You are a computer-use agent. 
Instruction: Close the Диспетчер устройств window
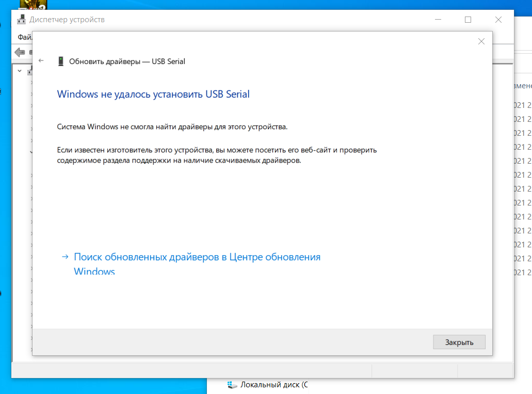(x=498, y=20)
